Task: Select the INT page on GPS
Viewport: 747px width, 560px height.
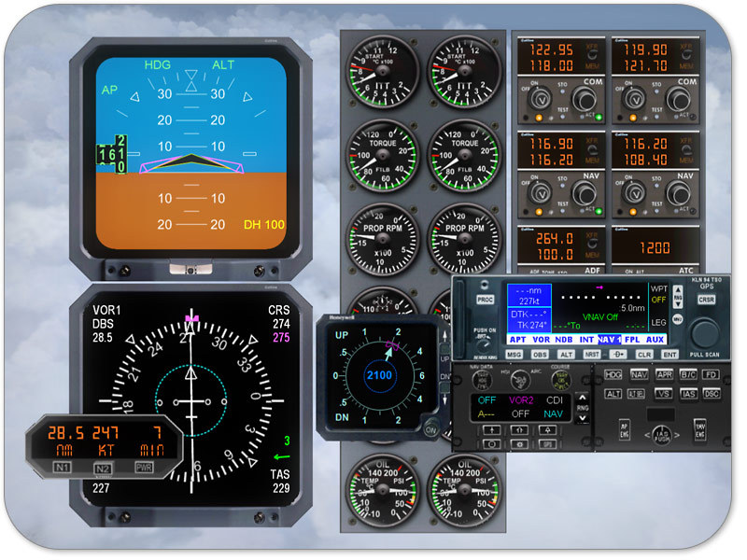Action: pyautogui.click(x=586, y=340)
